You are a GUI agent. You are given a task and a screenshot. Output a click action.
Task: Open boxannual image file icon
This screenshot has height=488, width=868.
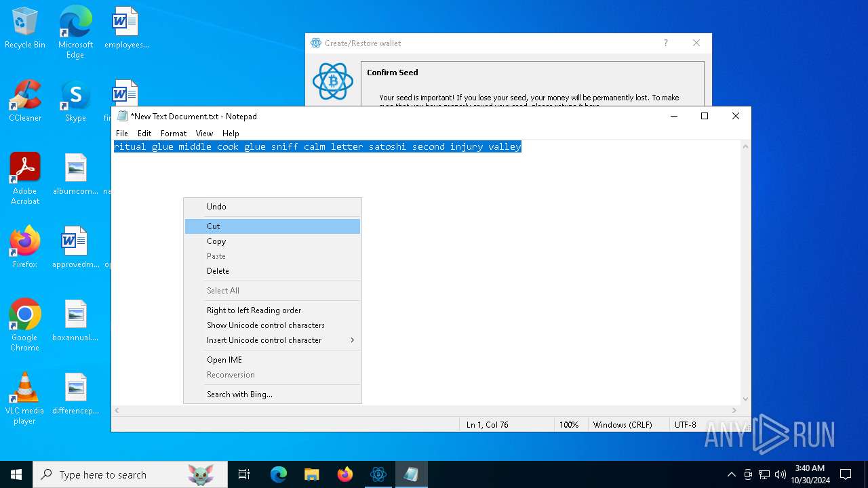75,320
